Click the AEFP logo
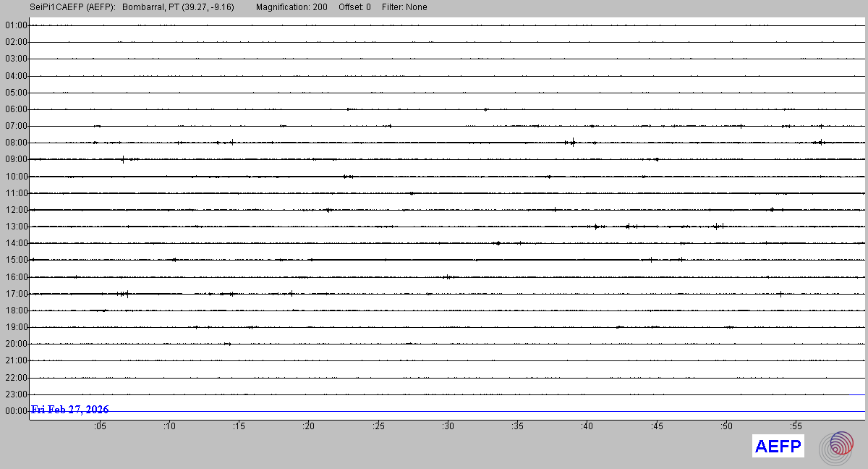868x469 pixels. pyautogui.click(x=778, y=447)
